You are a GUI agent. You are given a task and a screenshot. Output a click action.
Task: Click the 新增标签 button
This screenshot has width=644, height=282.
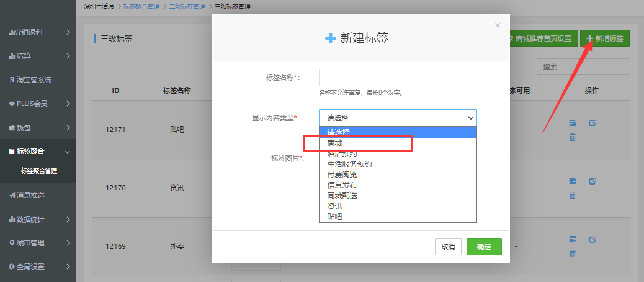(x=605, y=38)
